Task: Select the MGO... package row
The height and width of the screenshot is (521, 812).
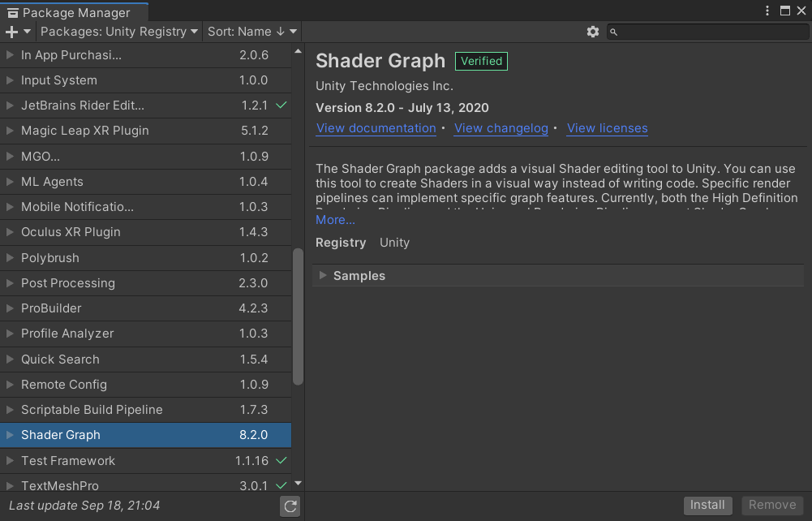Action: pos(145,157)
